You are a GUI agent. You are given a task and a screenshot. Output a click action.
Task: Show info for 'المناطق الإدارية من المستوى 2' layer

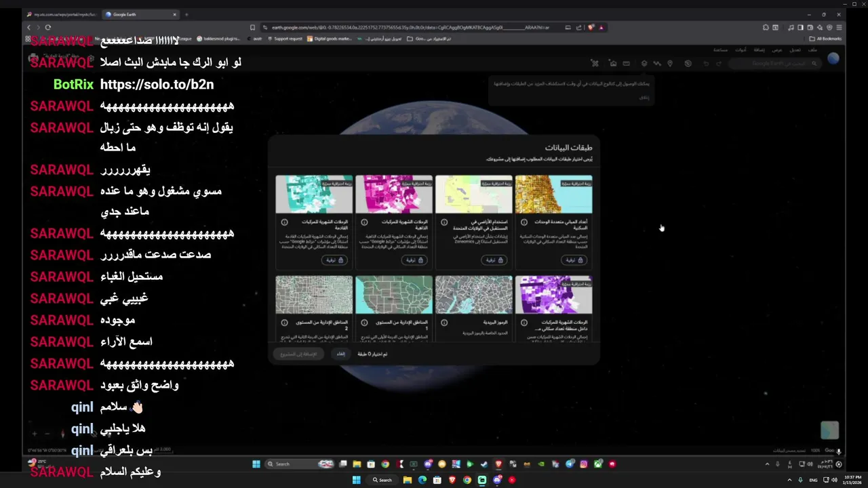[284, 323]
